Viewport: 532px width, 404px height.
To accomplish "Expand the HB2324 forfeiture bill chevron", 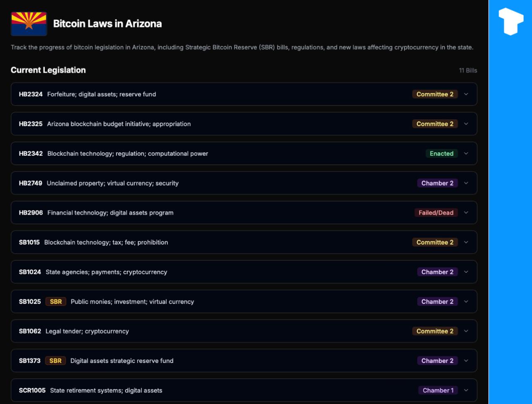I will [466, 94].
